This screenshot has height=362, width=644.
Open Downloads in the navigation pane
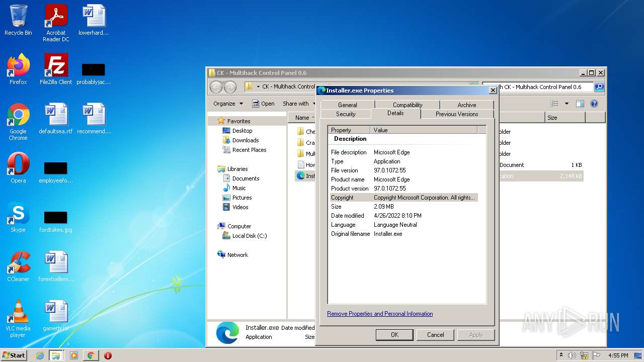pos(246,140)
